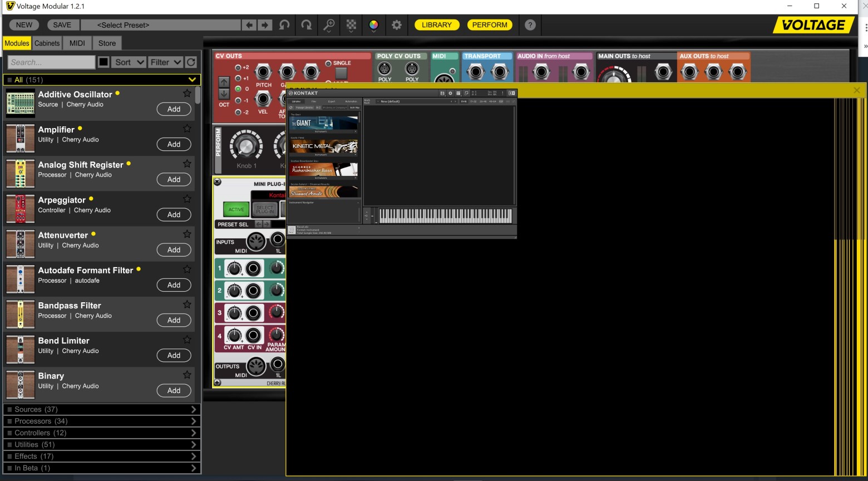Screen dimensions: 868x481
Task: Favorite the Binary module star
Action: pos(187,375)
